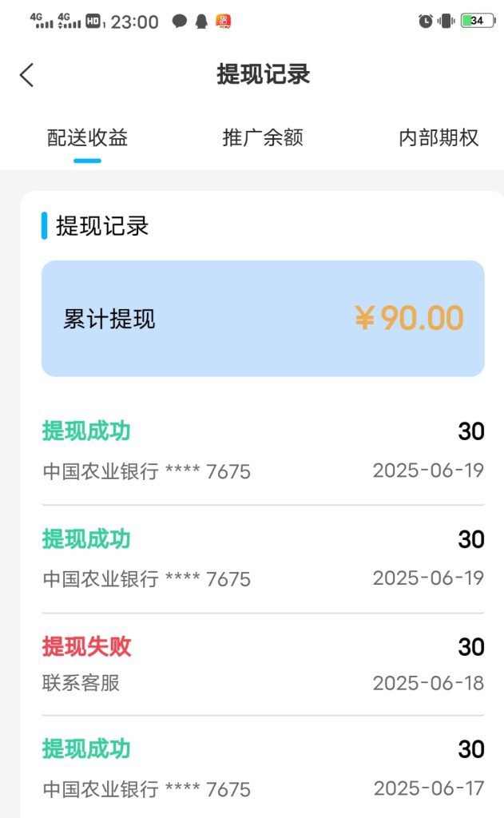
Task: Tap the ¥90.00 cumulative amount
Action: [409, 318]
